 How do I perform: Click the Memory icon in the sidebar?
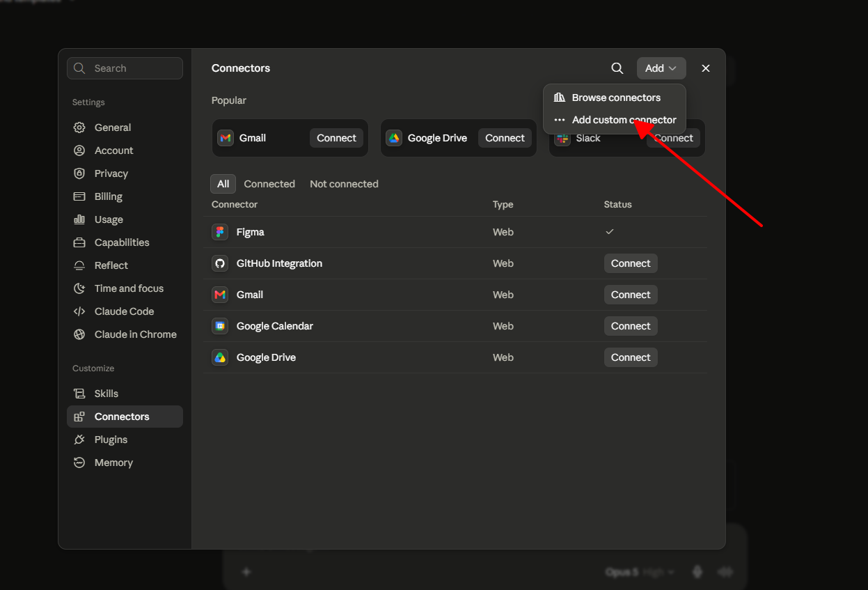click(x=79, y=463)
